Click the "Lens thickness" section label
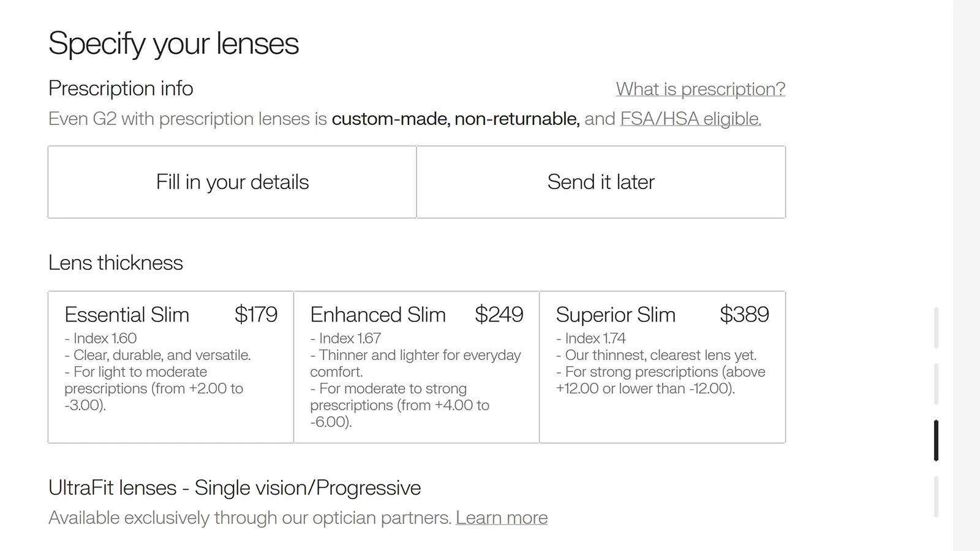Image resolution: width=980 pixels, height=551 pixels. coord(116,263)
